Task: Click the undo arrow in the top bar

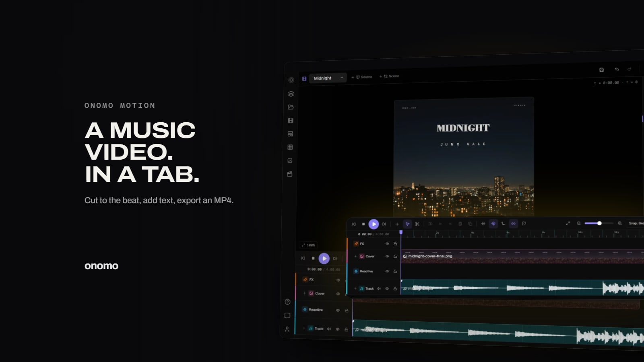Action: pos(617,69)
